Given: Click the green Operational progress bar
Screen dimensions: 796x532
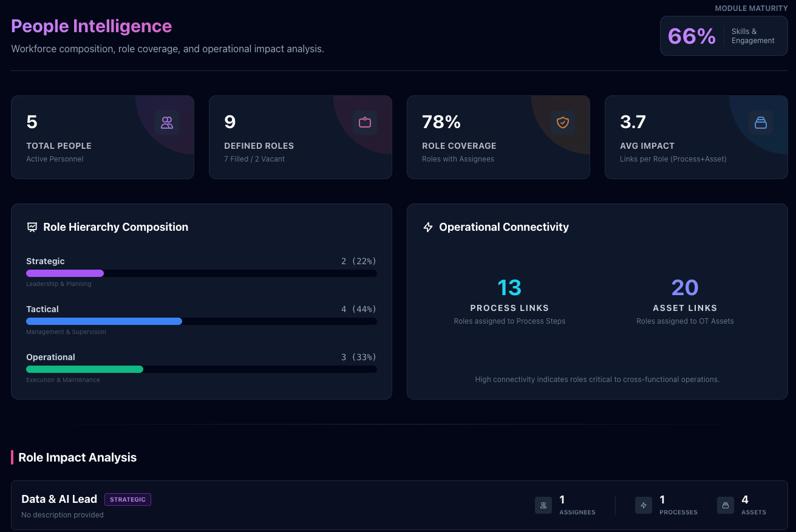Looking at the screenshot, I should point(84,369).
